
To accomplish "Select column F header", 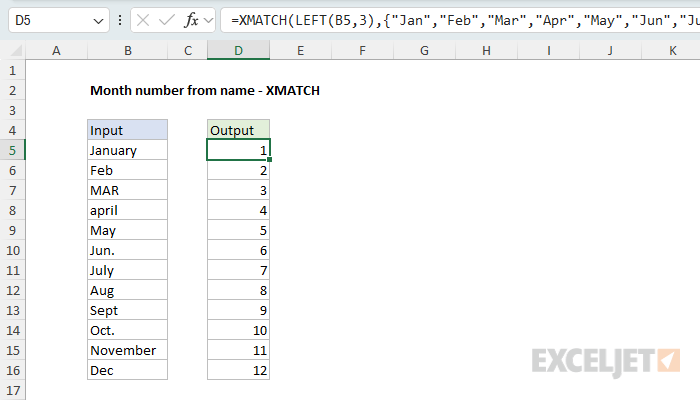I will point(362,50).
